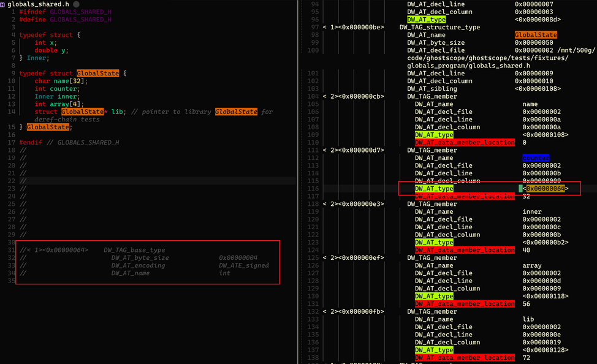Click the DW_ATE_signed encoding value in comment
The width and height of the screenshot is (597, 364).
pyautogui.click(x=243, y=265)
